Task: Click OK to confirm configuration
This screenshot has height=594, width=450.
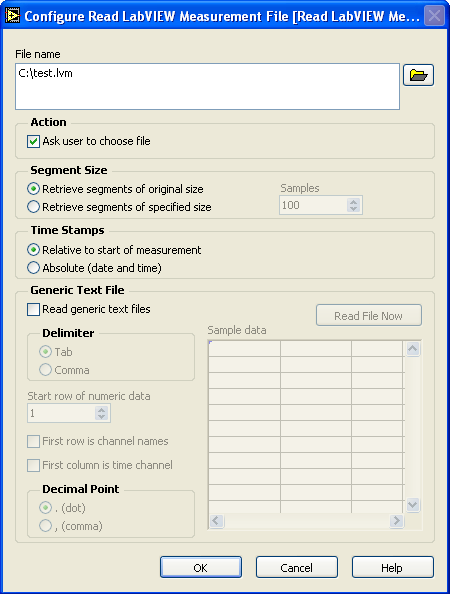Action: tap(201, 567)
